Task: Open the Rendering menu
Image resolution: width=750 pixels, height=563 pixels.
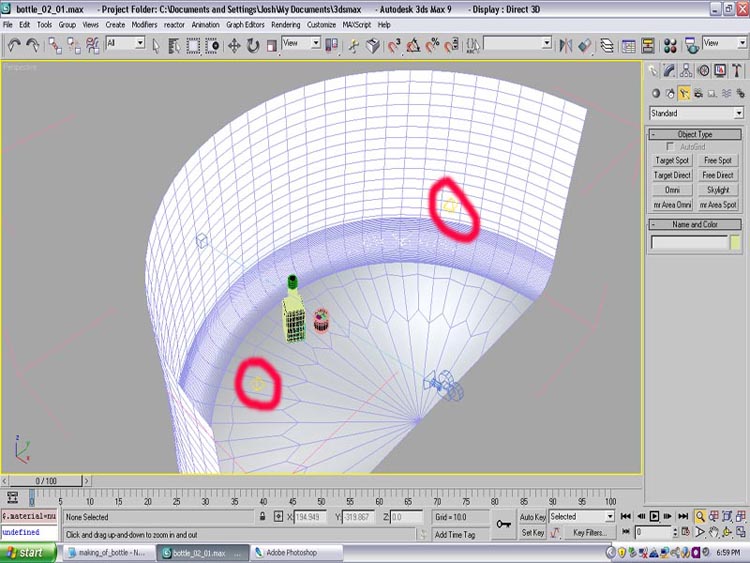Action: click(x=285, y=24)
